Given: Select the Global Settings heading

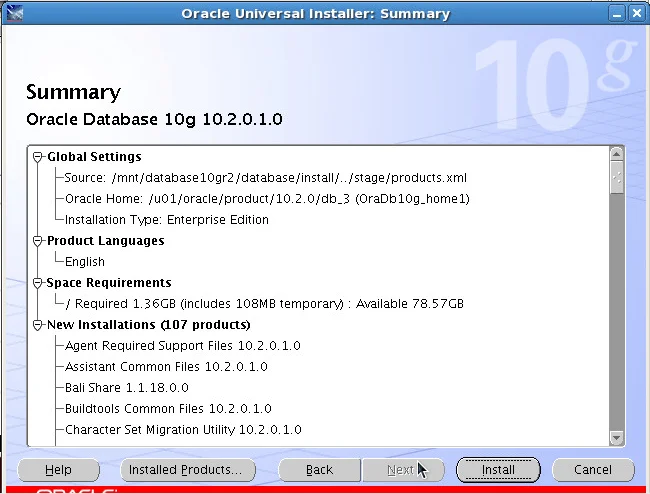Looking at the screenshot, I should tap(94, 157).
